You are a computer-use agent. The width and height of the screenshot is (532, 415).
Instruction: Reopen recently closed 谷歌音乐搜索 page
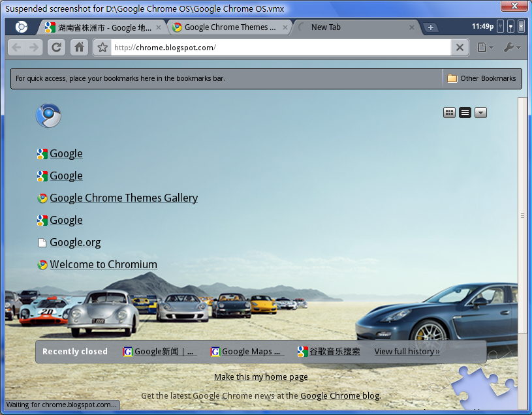click(328, 352)
